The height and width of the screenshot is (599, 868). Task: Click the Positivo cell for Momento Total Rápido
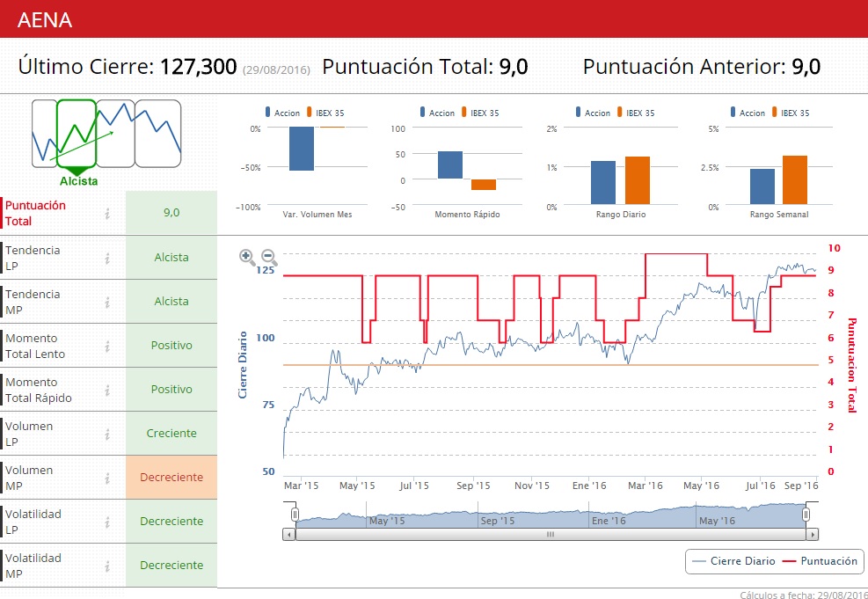tap(171, 389)
